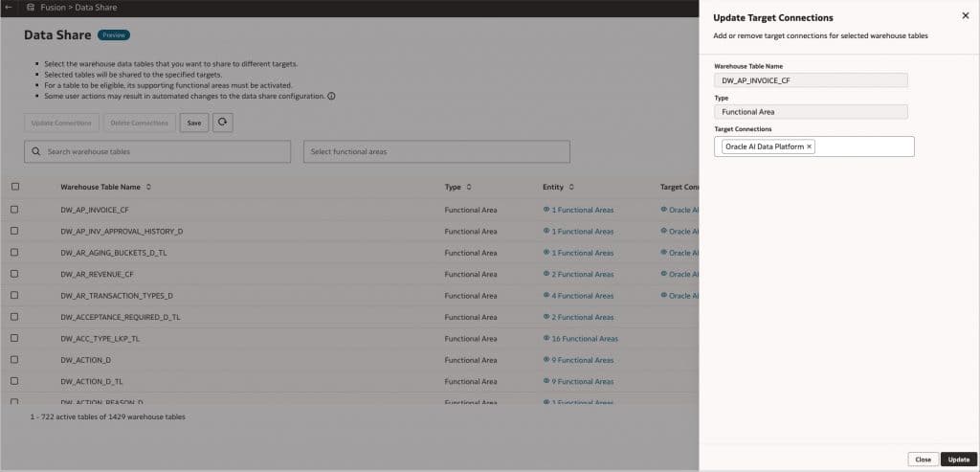Click the magnifier icon in search warehouse tables
The width and height of the screenshot is (980, 472).
point(35,151)
